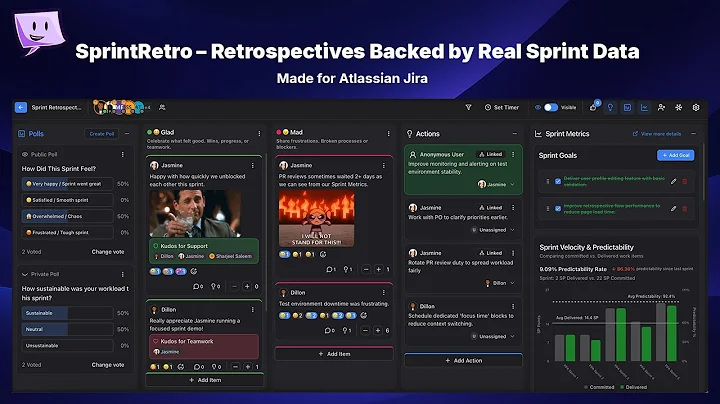Open menu on Jasmine's Glad card
The width and height of the screenshot is (720, 404).
pos(253,165)
